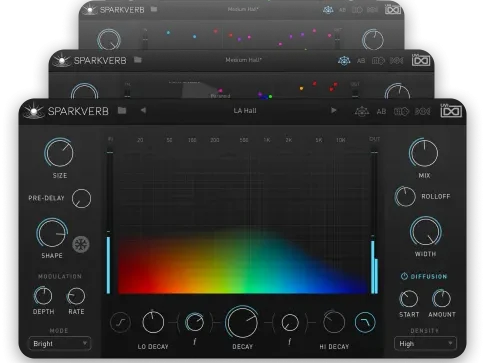Open the preset folder browser in front window

pos(122,110)
